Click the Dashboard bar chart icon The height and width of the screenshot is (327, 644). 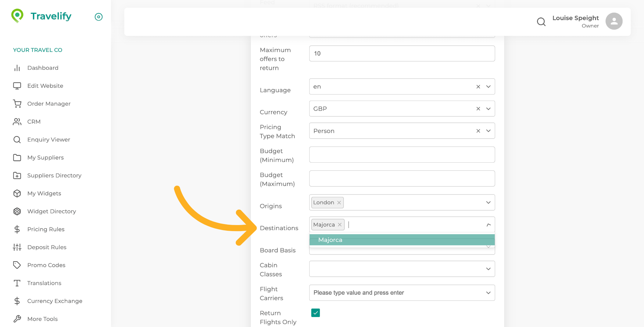pos(17,68)
